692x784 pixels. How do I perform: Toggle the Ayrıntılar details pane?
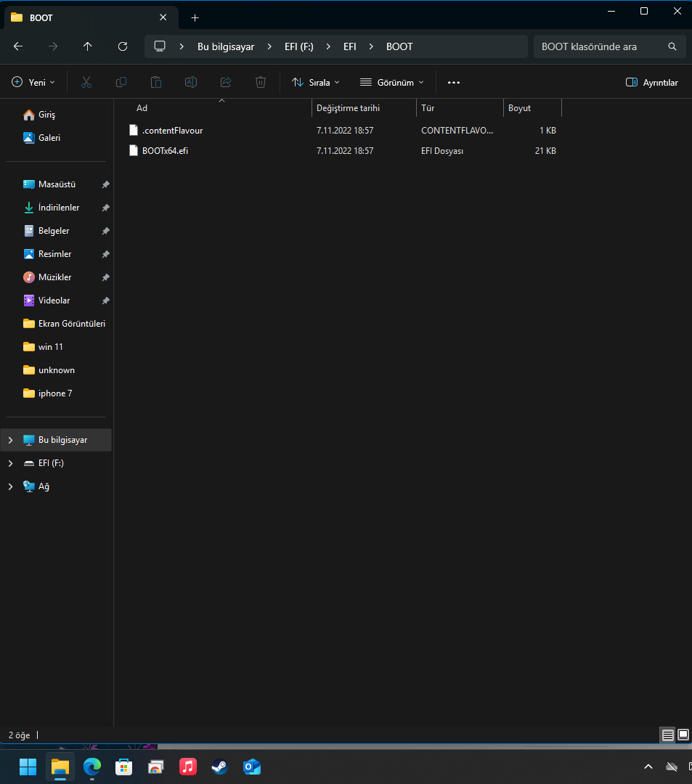(x=651, y=83)
